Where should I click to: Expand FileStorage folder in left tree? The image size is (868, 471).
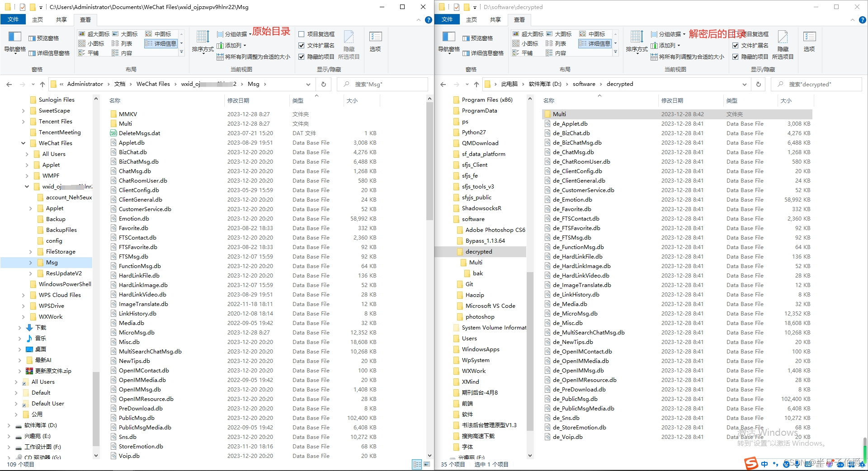point(30,252)
